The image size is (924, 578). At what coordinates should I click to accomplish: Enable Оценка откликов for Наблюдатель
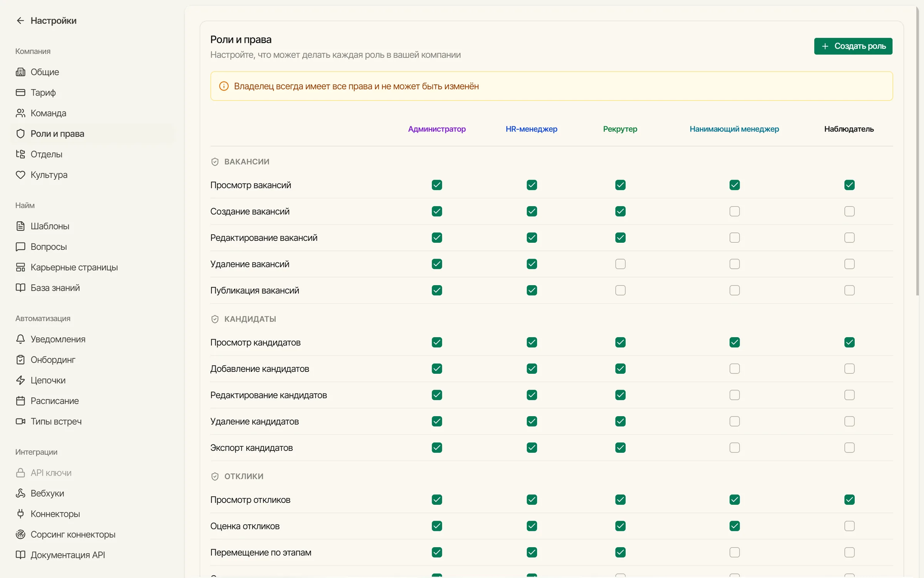(x=849, y=526)
